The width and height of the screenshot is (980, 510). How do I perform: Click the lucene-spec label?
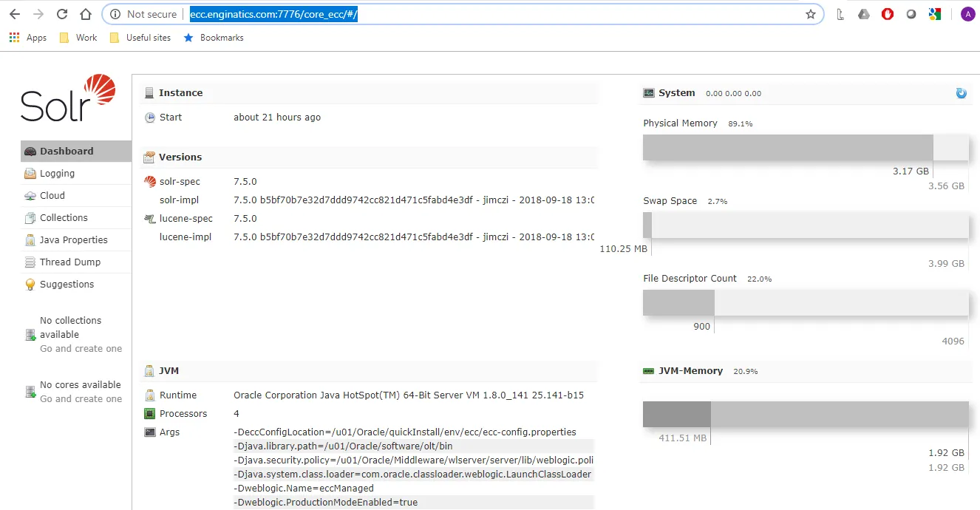tap(186, 218)
